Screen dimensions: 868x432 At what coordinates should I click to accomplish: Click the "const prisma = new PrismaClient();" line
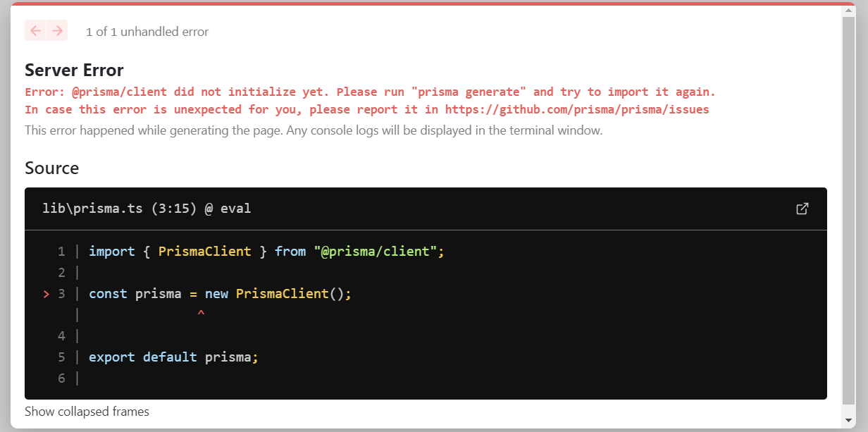[x=220, y=294]
